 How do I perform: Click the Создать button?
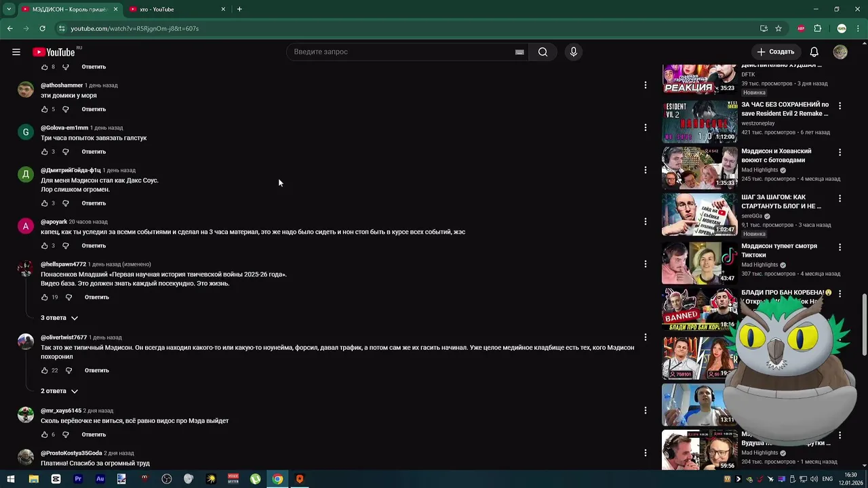click(x=776, y=52)
